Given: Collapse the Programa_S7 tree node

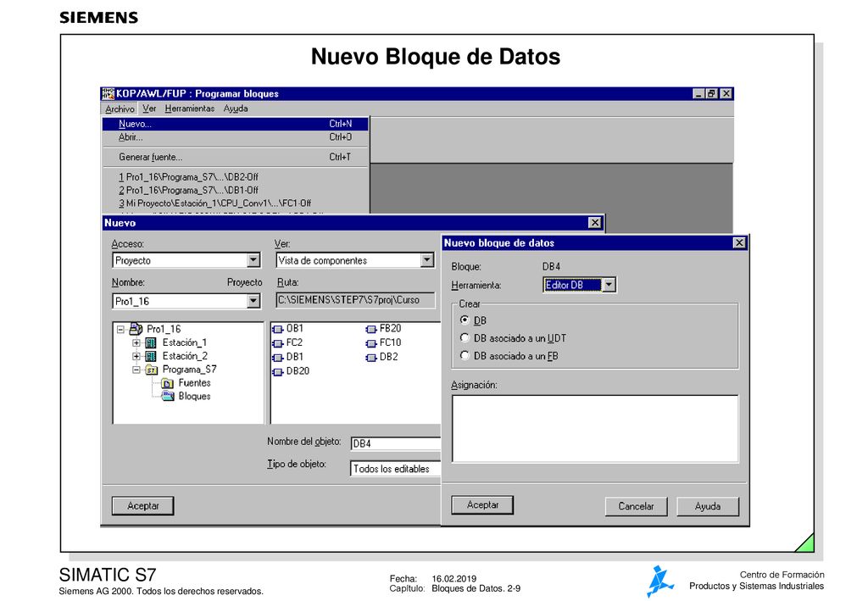Looking at the screenshot, I should 136,370.
